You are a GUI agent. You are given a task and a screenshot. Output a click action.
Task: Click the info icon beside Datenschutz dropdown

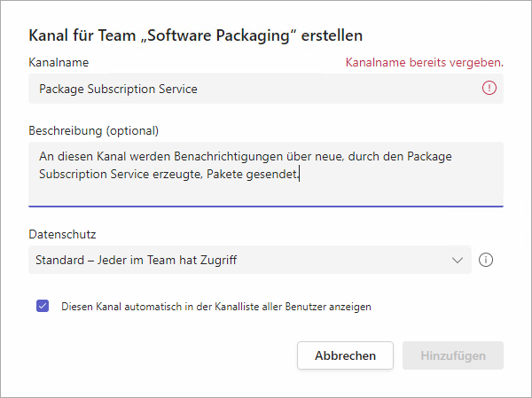486,260
